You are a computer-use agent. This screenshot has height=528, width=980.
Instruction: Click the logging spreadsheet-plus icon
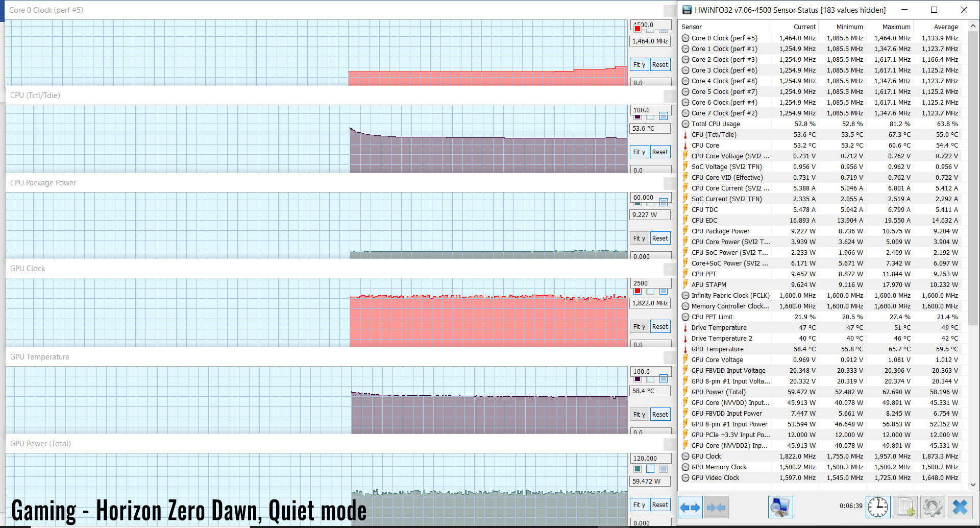pyautogui.click(x=905, y=507)
